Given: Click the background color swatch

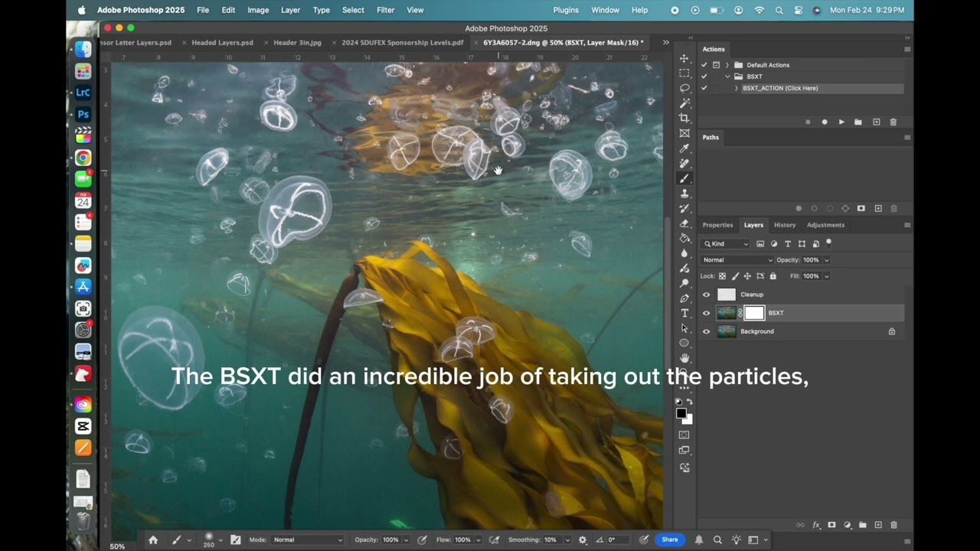Looking at the screenshot, I should [688, 419].
